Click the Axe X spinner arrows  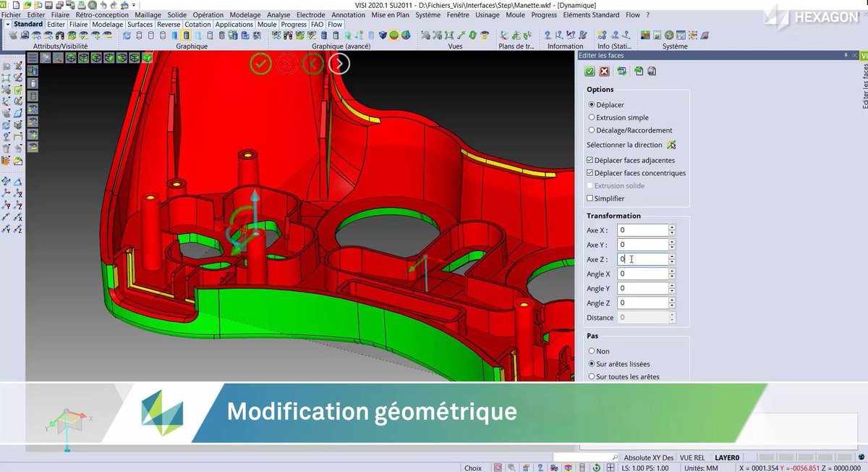(x=672, y=230)
